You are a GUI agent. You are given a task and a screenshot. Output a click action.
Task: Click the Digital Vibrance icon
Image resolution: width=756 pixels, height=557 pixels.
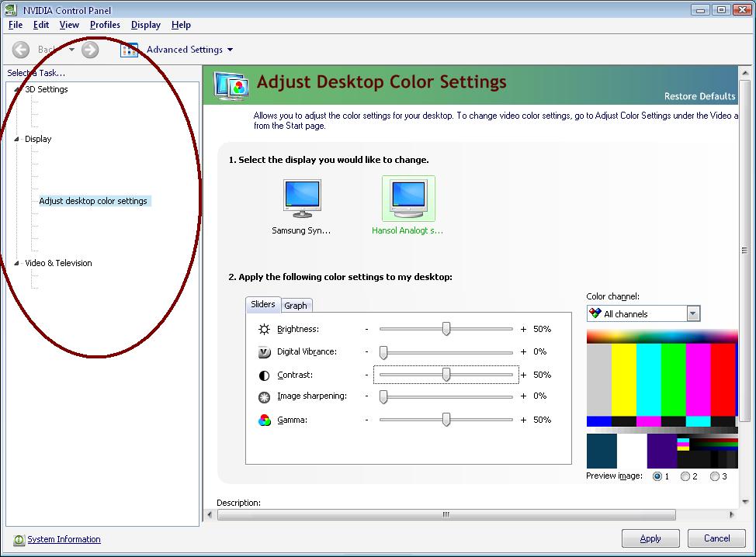[264, 352]
